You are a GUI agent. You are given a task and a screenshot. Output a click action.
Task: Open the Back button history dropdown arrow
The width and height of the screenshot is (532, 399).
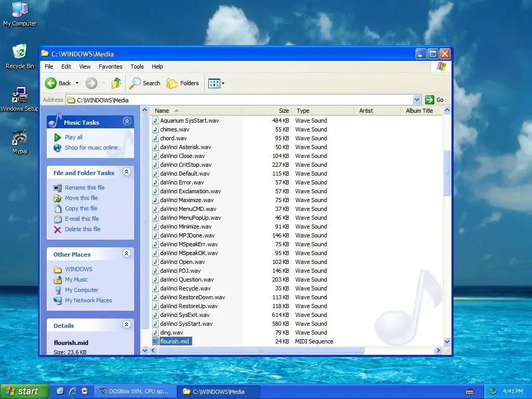[x=77, y=83]
